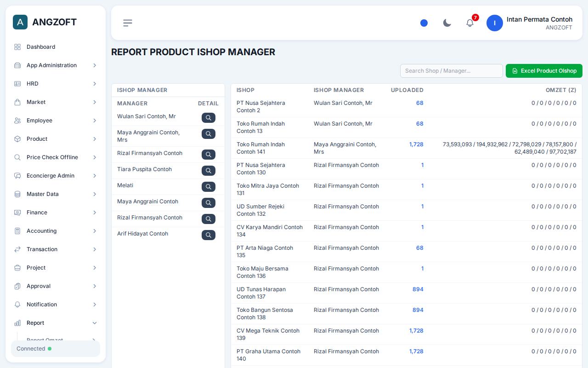Select PT Graha Utama Contoh 140 row
The width and height of the screenshot is (588, 368).
click(x=407, y=355)
